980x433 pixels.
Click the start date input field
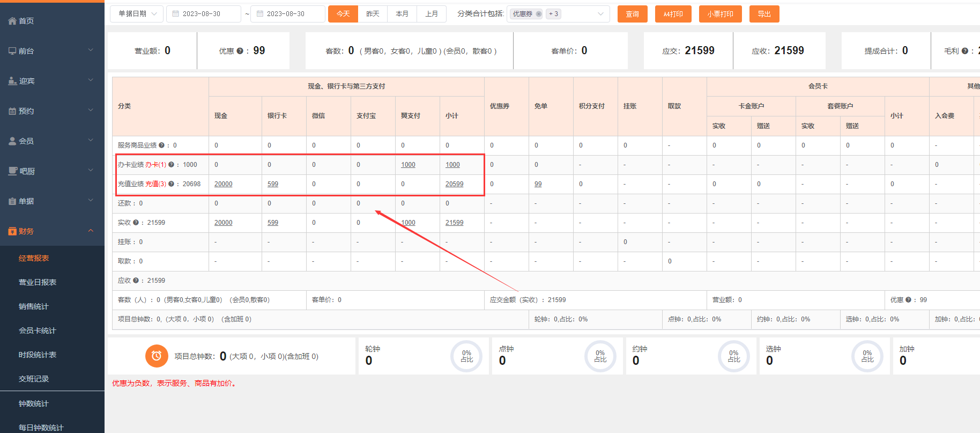(x=204, y=14)
